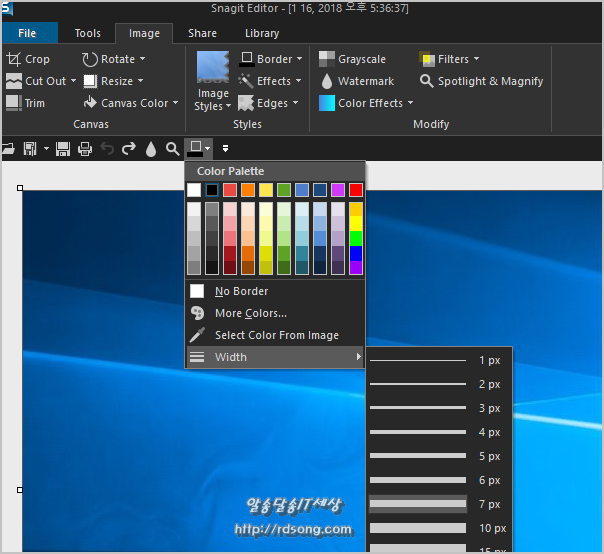Open More Colors... dialog
The height and width of the screenshot is (554, 604).
coord(275,313)
